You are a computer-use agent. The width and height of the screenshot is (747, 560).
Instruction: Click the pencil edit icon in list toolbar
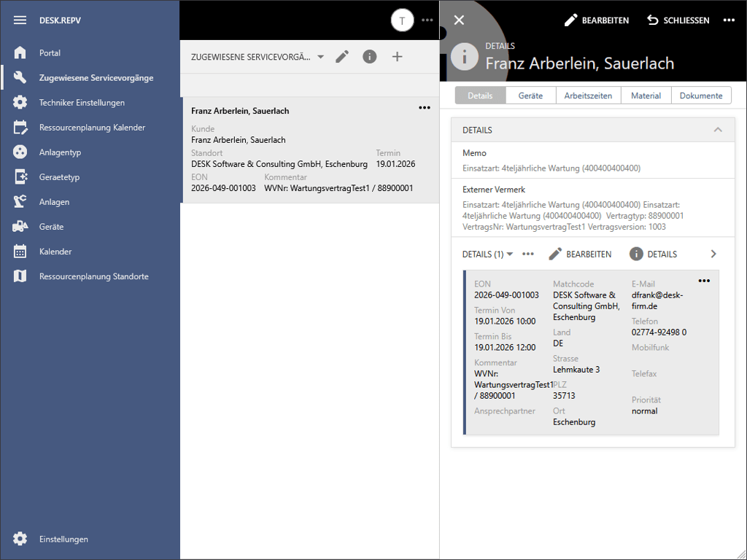(x=342, y=57)
